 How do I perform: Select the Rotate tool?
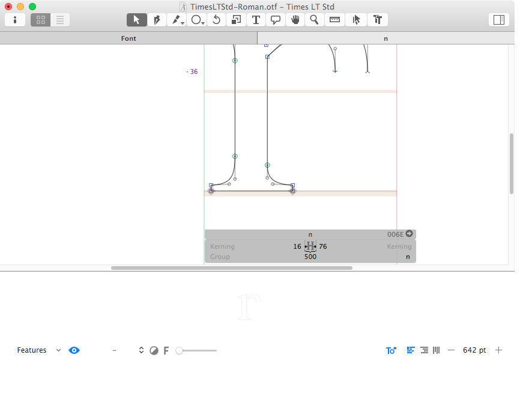pyautogui.click(x=217, y=20)
